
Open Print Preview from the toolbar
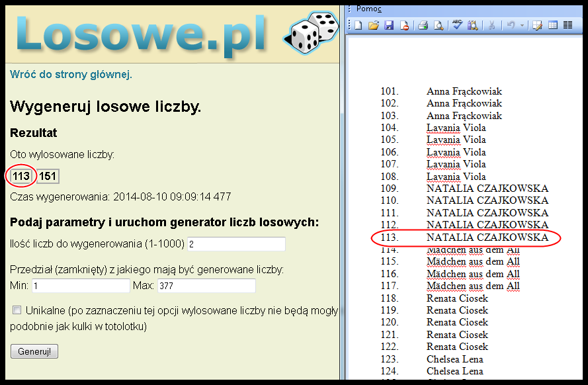[x=439, y=26]
